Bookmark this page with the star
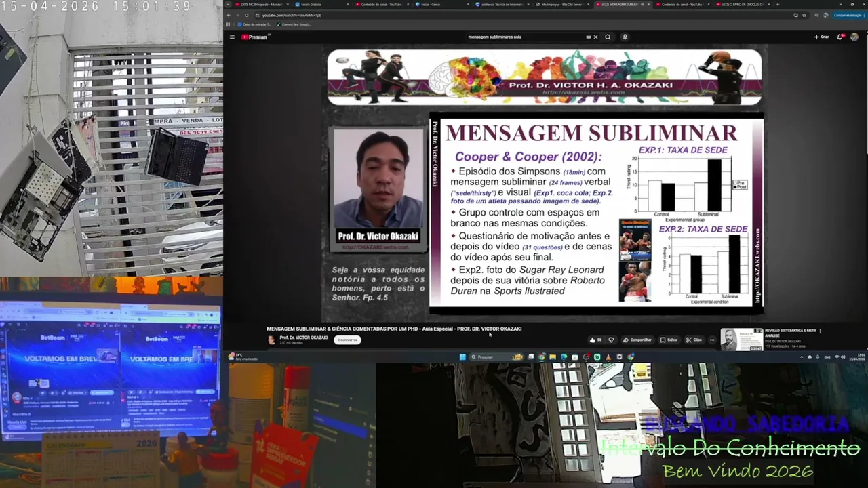The width and height of the screenshot is (868, 488). pyautogui.click(x=804, y=15)
